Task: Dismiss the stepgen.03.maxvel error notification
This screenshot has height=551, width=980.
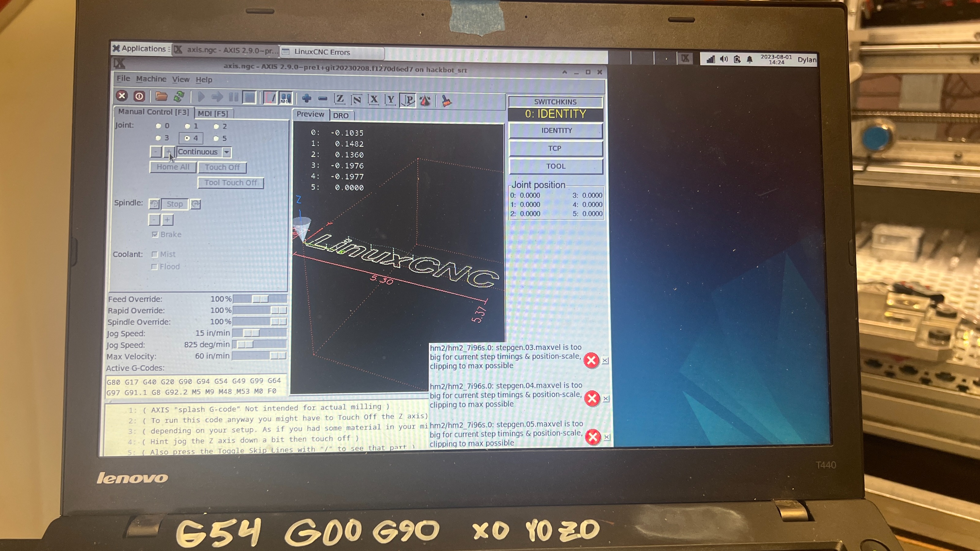Action: point(605,360)
